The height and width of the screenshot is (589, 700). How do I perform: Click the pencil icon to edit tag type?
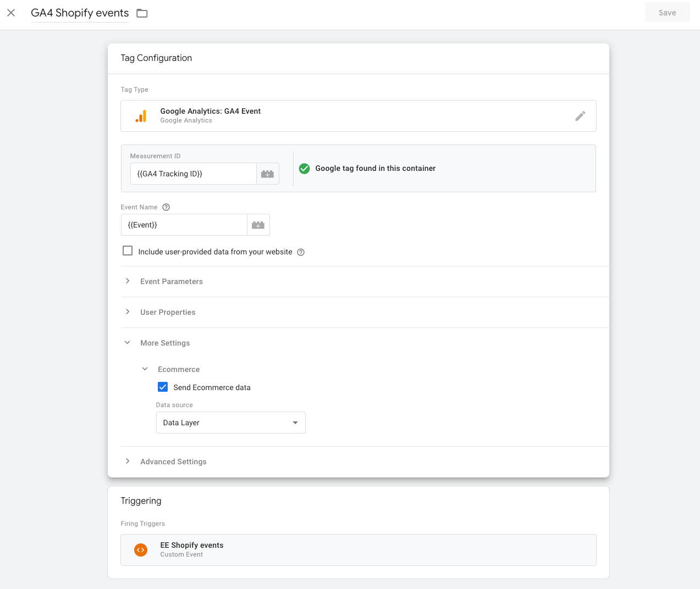click(580, 116)
